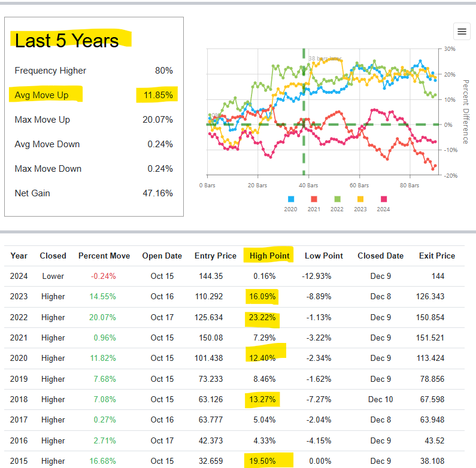Screen dimensions: 476x468
Task: Open the chart hamburger menu
Action: click(x=461, y=32)
